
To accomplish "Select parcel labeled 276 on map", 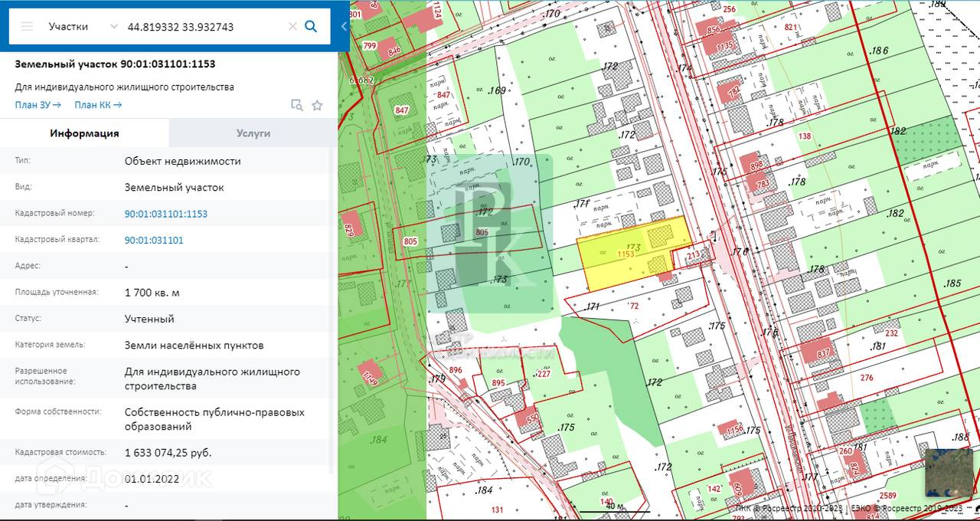I will [867, 378].
